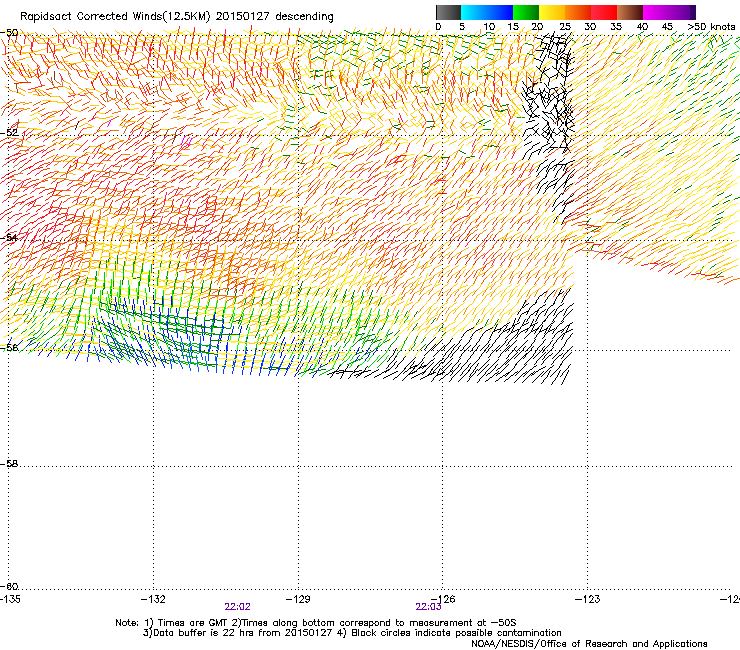Click the magenta 40-45 knots legend color
Image resolution: width=740 pixels, height=650 pixels.
click(656, 12)
